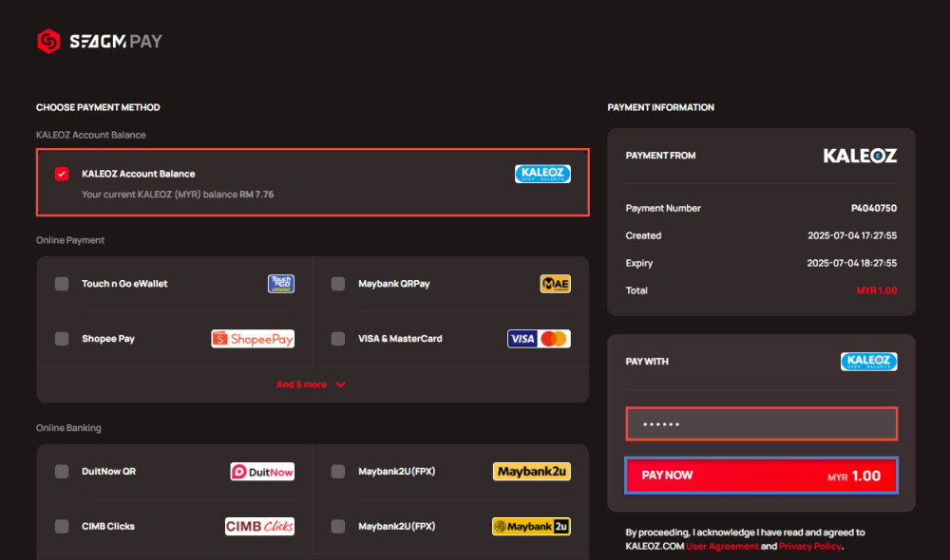Select the Touch n Go eWallet checkbox
Image resolution: width=950 pixels, height=560 pixels.
coord(62,284)
